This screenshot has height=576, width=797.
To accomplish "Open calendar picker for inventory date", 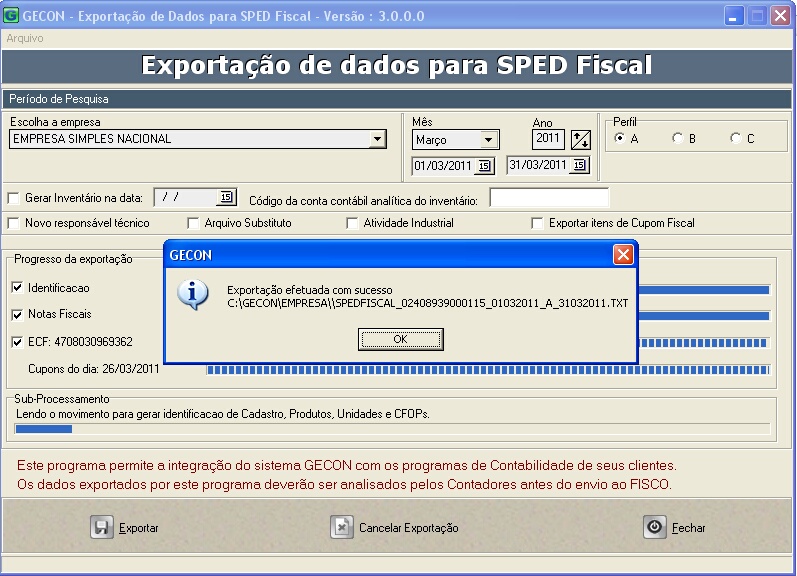I will (226, 197).
